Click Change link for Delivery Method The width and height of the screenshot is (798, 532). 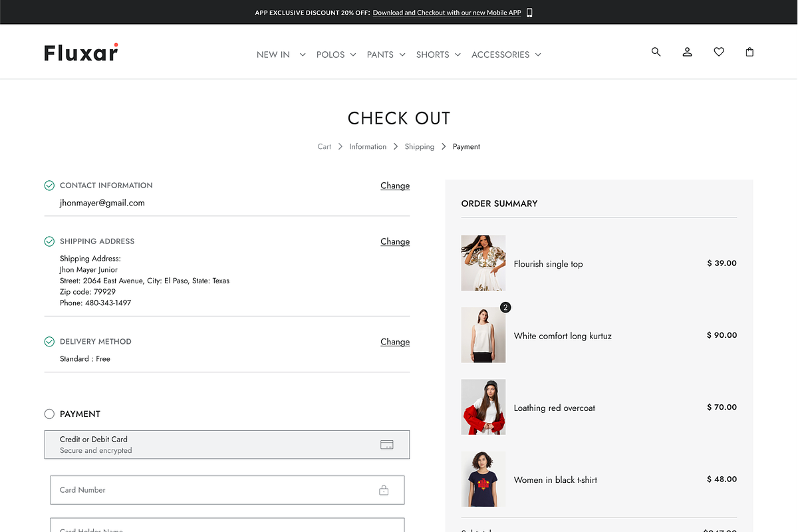pos(395,342)
